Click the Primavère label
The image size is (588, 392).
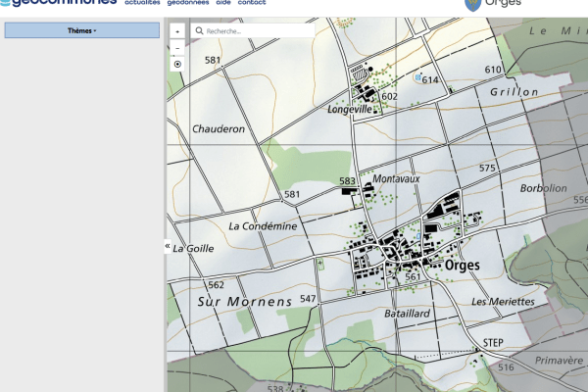559,361
